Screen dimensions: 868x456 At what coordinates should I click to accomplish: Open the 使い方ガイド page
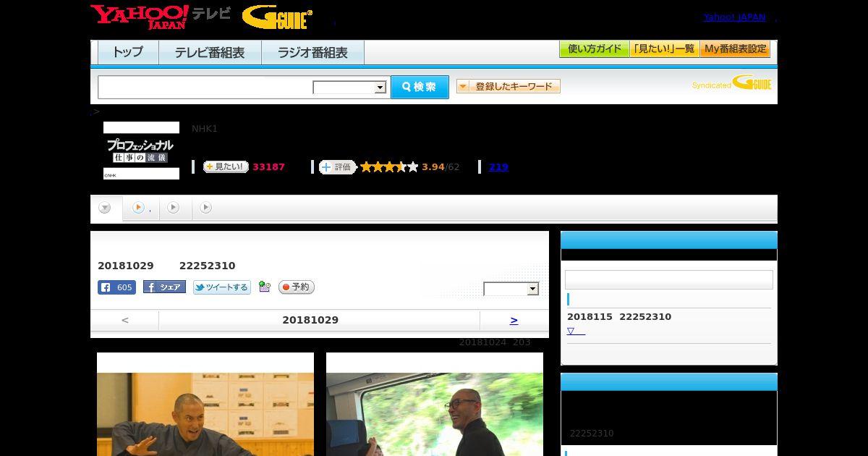coord(595,49)
